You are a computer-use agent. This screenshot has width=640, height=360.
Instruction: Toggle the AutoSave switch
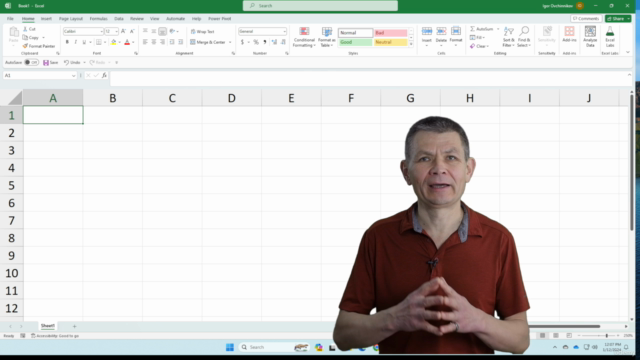pyautogui.click(x=31, y=62)
